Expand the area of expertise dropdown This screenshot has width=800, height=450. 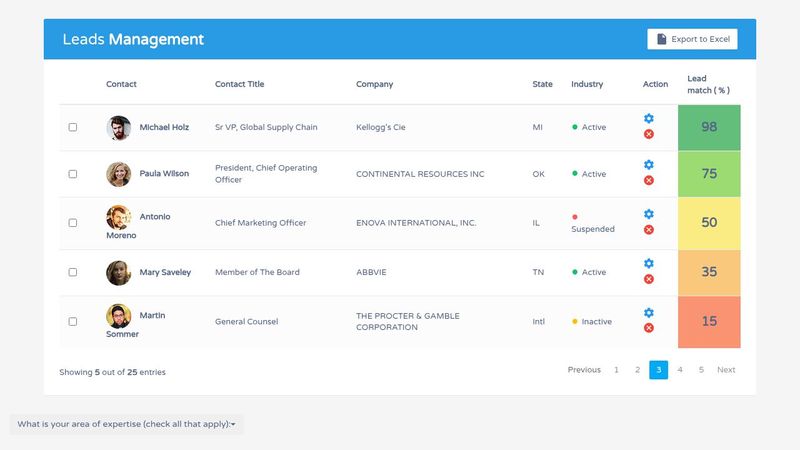click(127, 425)
